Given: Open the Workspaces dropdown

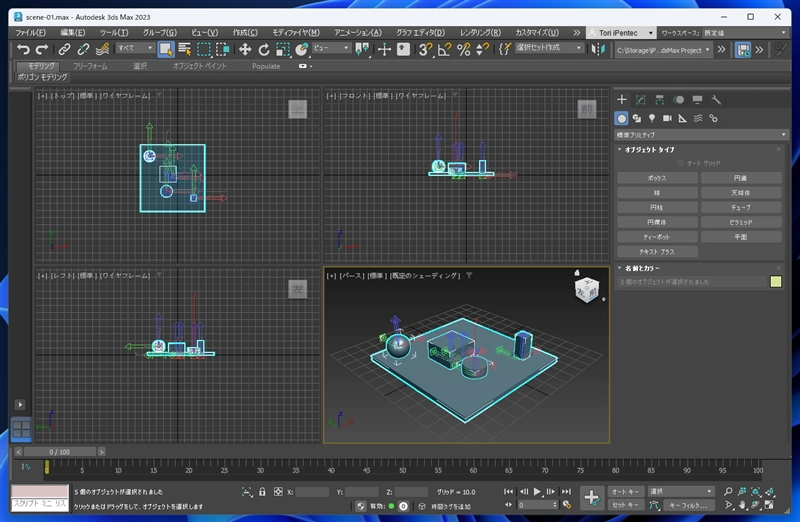Looking at the screenshot, I should 744,33.
